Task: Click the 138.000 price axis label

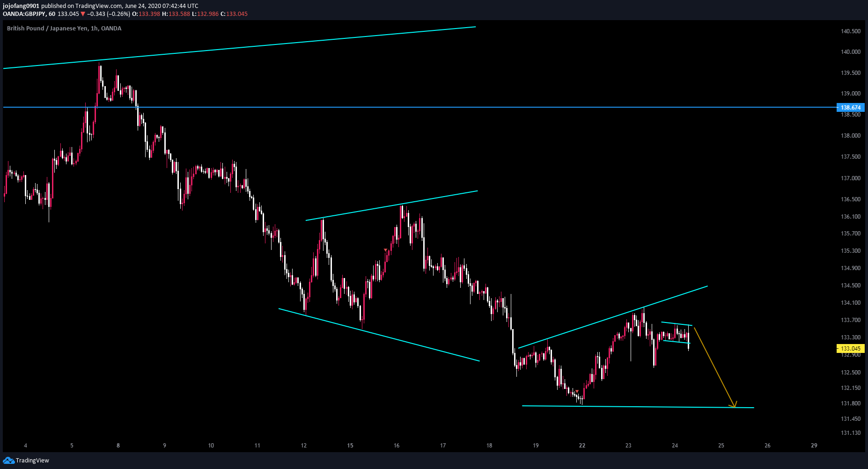Action: [x=851, y=136]
